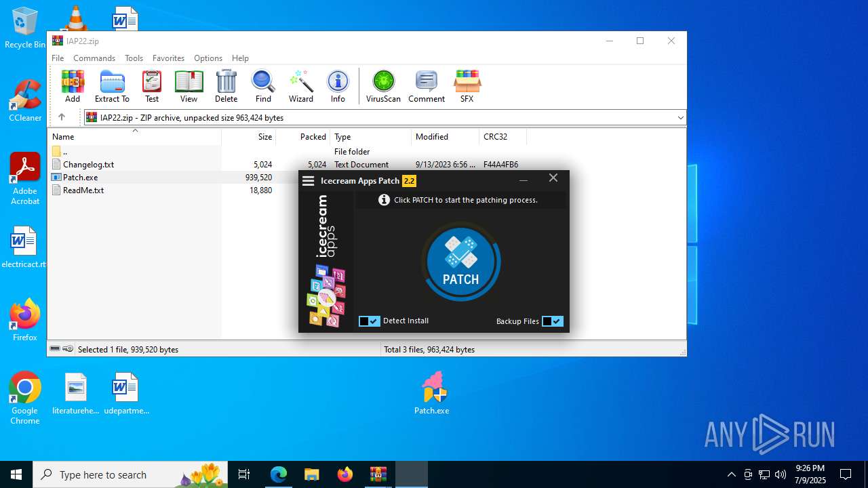868x488 pixels.
Task: Go up one folder level arrow
Action: point(61,117)
